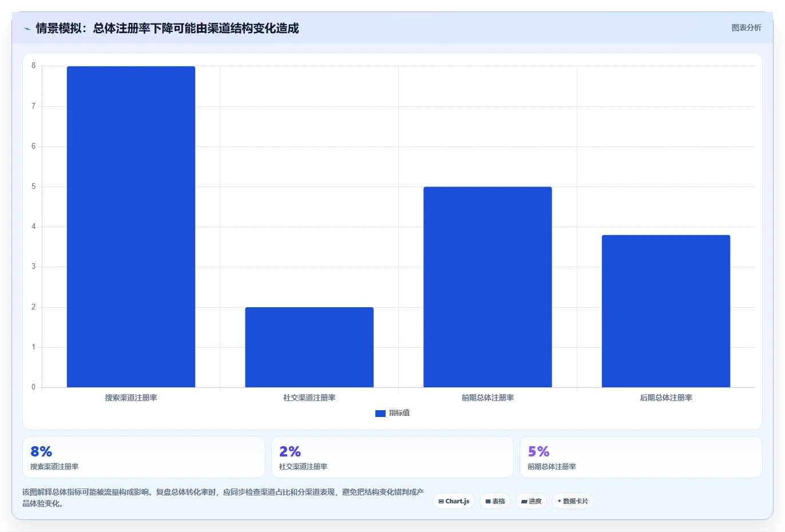
Task: Click the title 情景模拟：总体注册率下降可能由渠道结构变化造成
Action: click(x=167, y=28)
